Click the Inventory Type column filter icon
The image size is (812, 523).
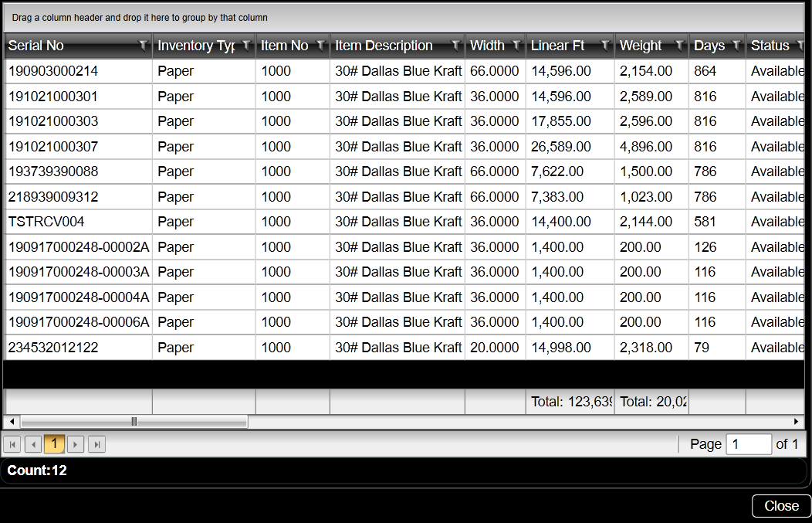click(x=246, y=46)
